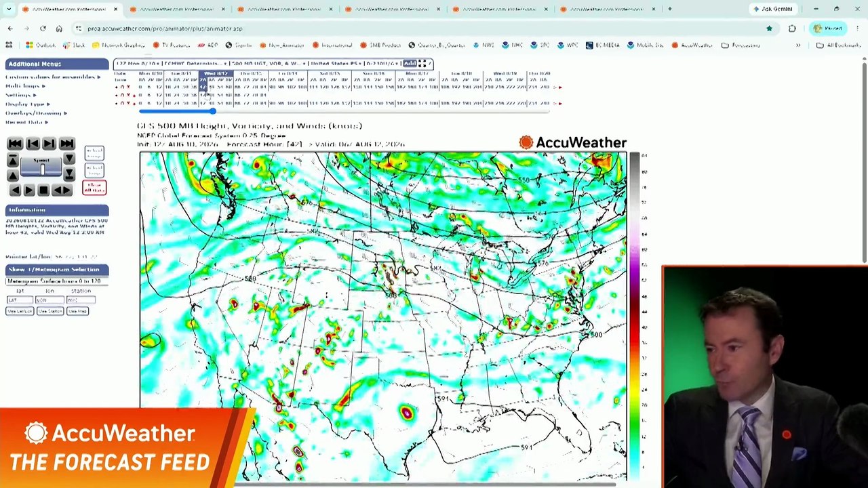Expand the Recent Data menu
The width and height of the screenshot is (868, 488).
coord(26,122)
